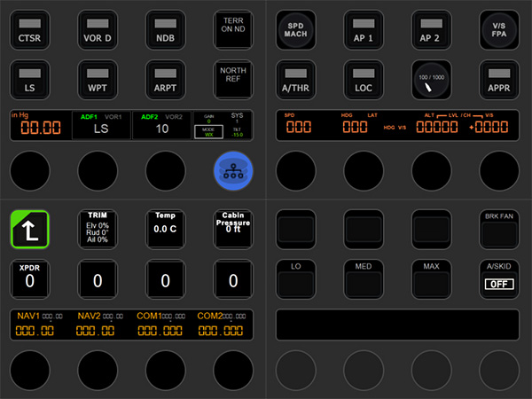Tap the SPD 000 readout

(x=299, y=124)
